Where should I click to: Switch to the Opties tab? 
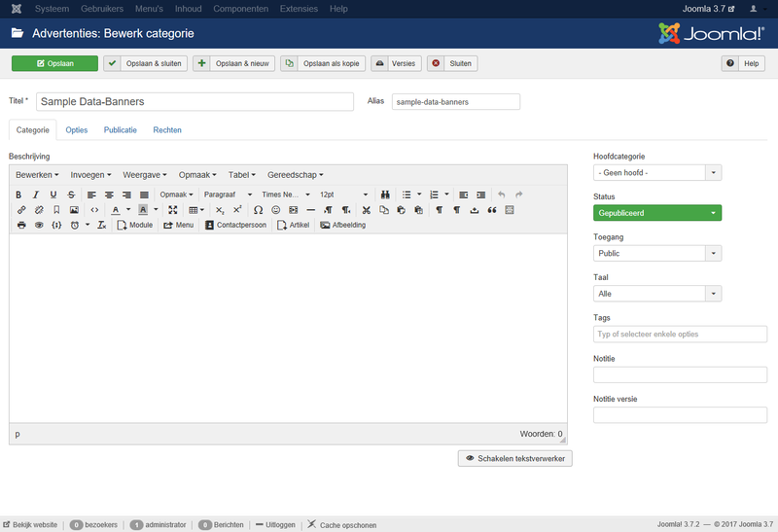point(77,130)
